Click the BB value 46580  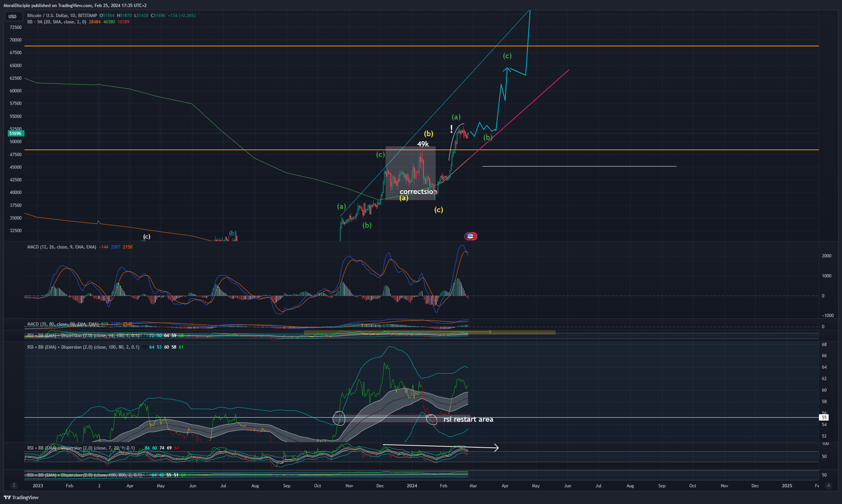tap(109, 22)
